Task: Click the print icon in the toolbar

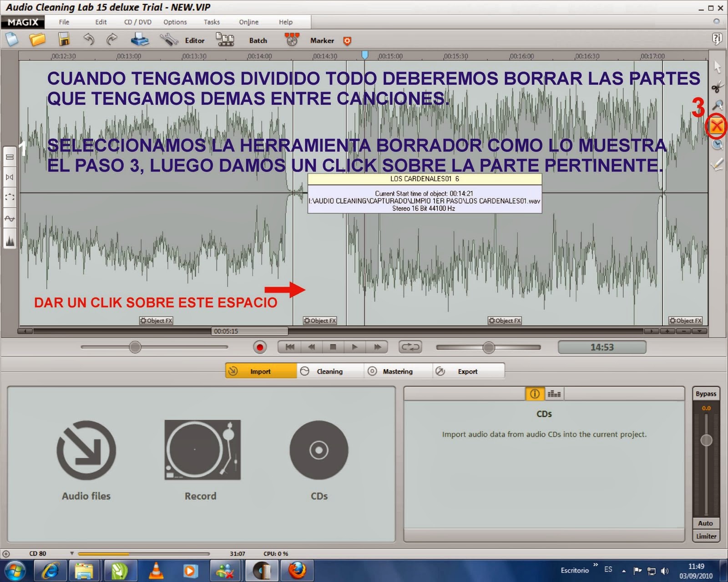Action: point(140,40)
